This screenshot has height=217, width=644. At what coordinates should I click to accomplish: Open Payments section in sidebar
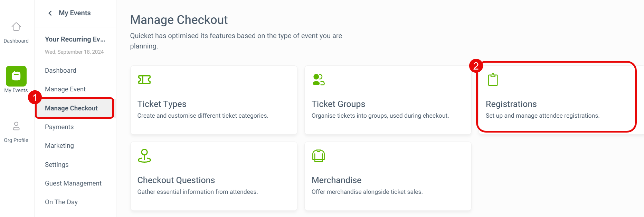[59, 127]
